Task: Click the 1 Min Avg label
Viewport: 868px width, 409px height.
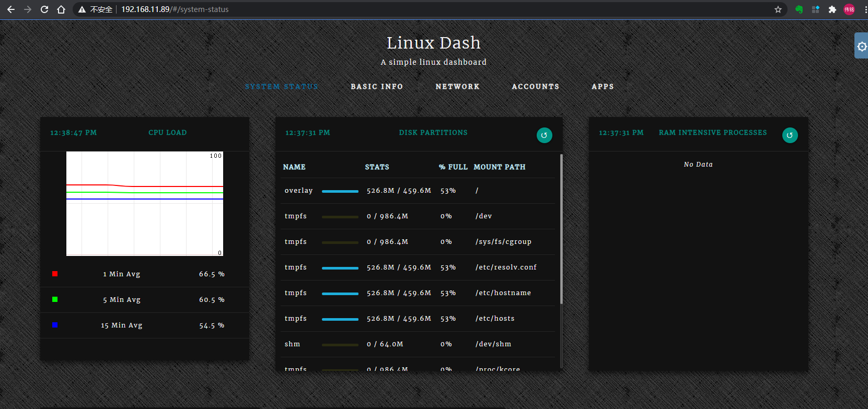Action: [122, 274]
